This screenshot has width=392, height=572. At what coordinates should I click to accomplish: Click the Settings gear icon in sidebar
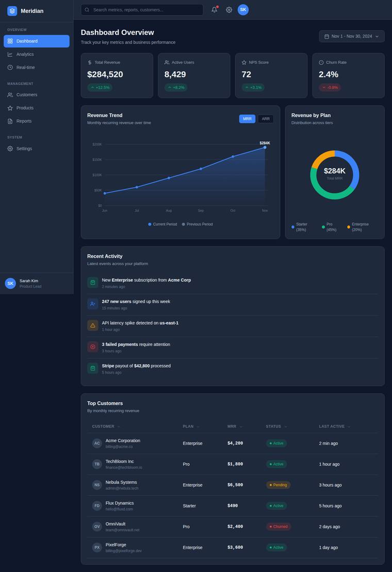[x=10, y=149]
